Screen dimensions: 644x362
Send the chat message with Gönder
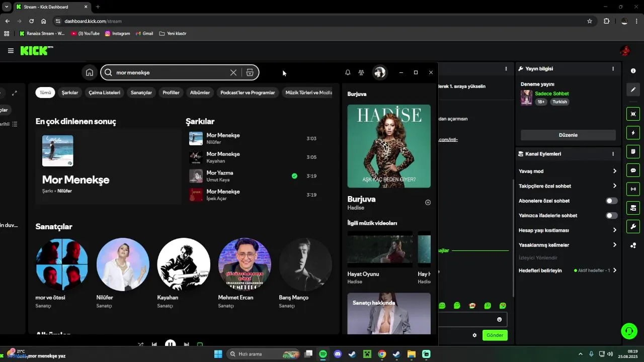495,335
